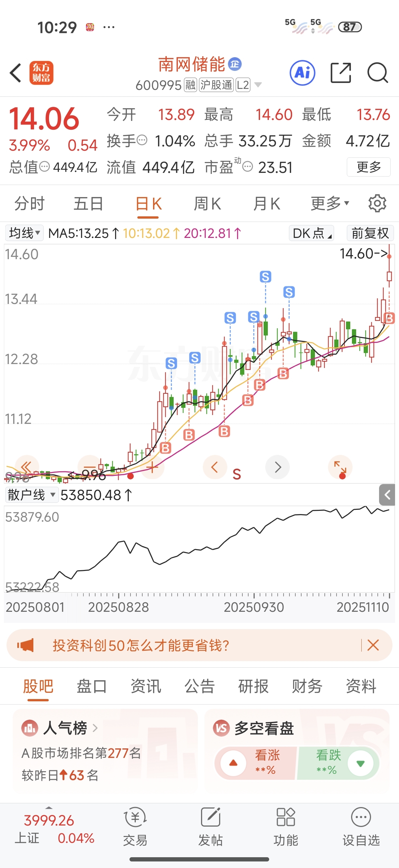Viewport: 399px width, 868px height.
Task: Expand chart to fullscreen
Action: tap(340, 467)
